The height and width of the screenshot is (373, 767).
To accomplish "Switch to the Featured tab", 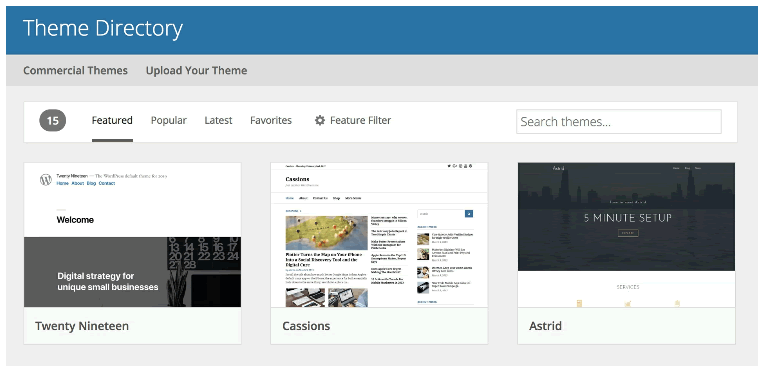I will [x=112, y=120].
